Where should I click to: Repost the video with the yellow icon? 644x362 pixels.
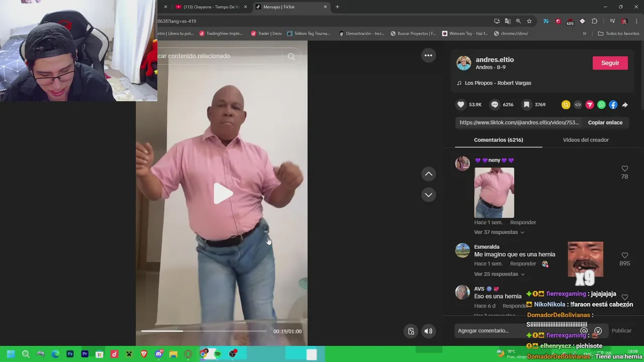(x=566, y=105)
